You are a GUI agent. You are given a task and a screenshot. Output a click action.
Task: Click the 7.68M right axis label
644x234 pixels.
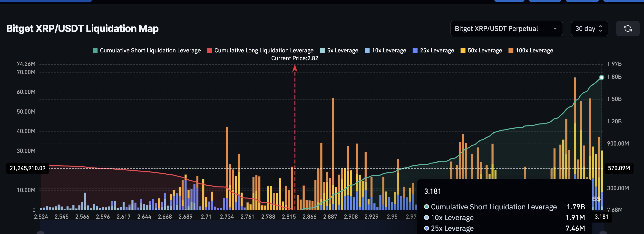(615, 210)
